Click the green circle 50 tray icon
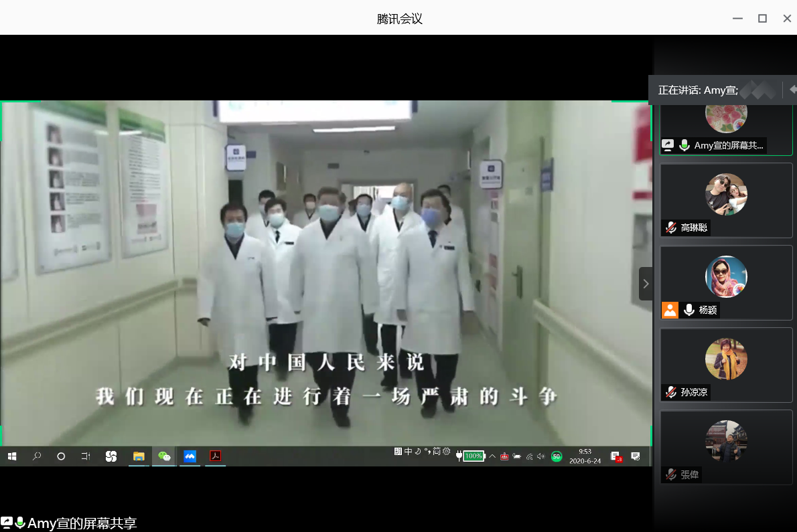The height and width of the screenshot is (532, 797). [557, 456]
